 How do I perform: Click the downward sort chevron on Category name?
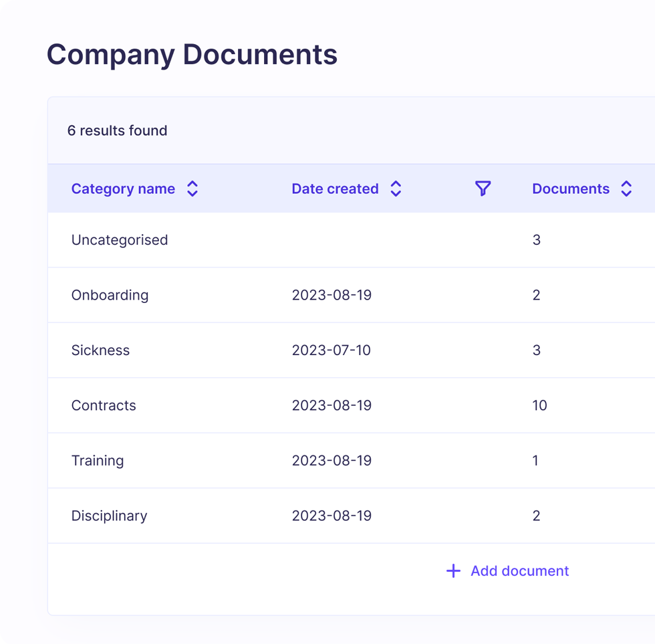[x=192, y=193]
